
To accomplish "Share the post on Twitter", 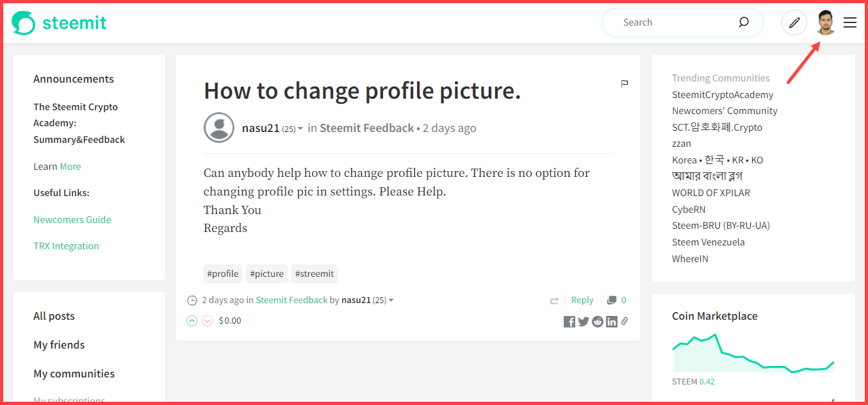I will point(583,322).
